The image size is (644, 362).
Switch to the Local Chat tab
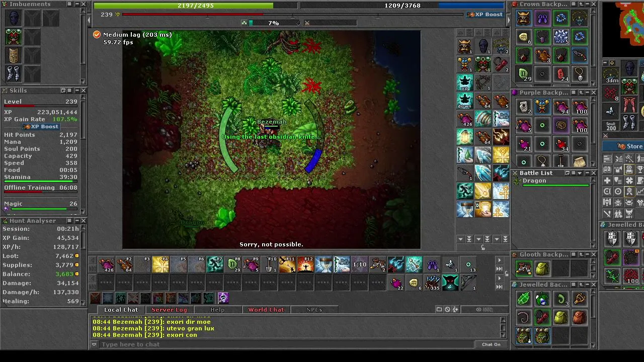pos(121,310)
